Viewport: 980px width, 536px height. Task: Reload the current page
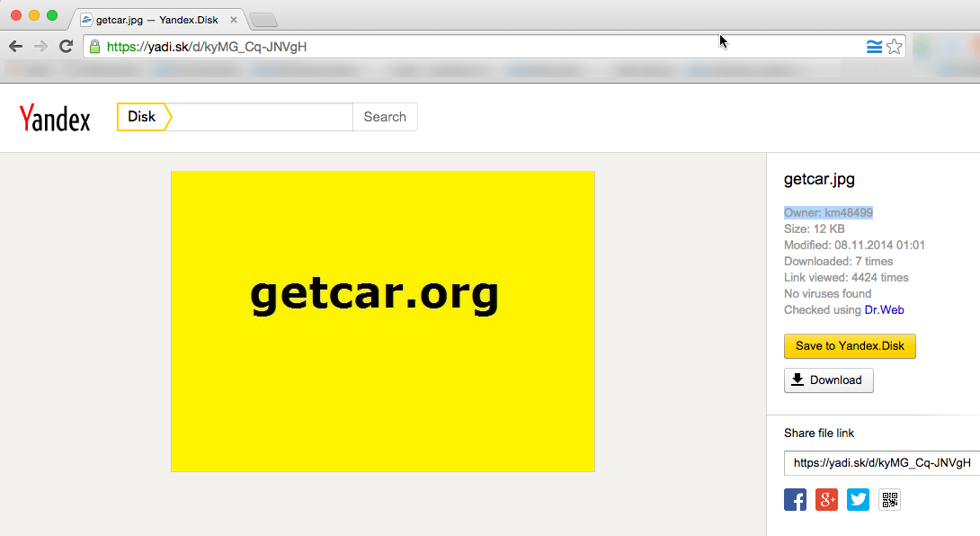tap(66, 45)
